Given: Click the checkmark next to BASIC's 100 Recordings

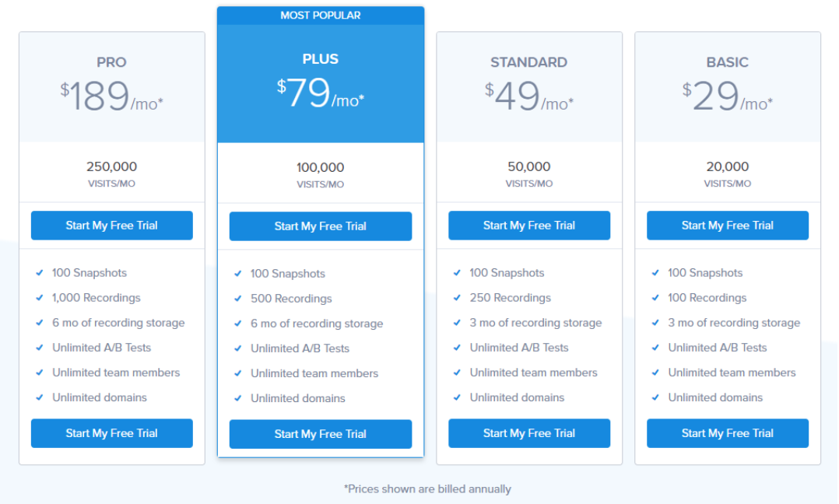Looking at the screenshot, I should (655, 298).
